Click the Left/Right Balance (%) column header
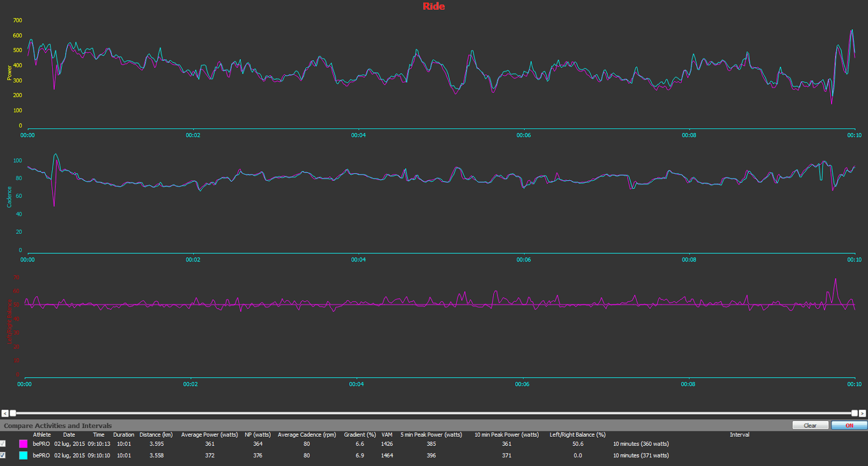 (578, 435)
